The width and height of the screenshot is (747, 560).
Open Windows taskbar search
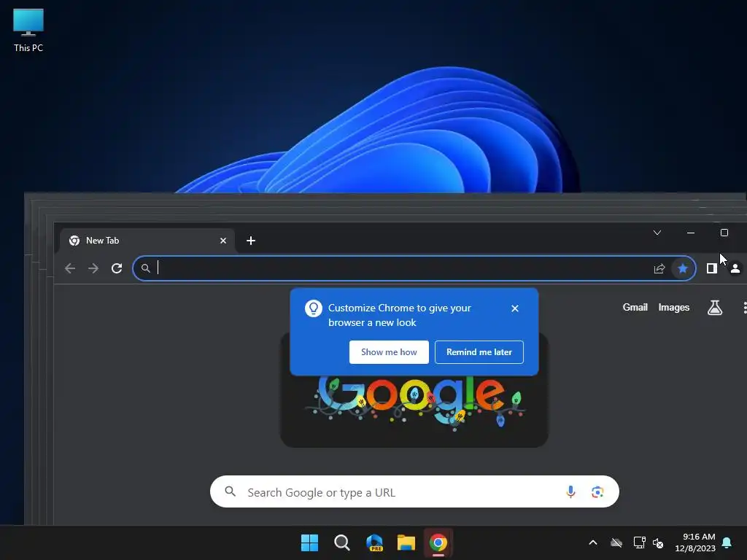(341, 542)
